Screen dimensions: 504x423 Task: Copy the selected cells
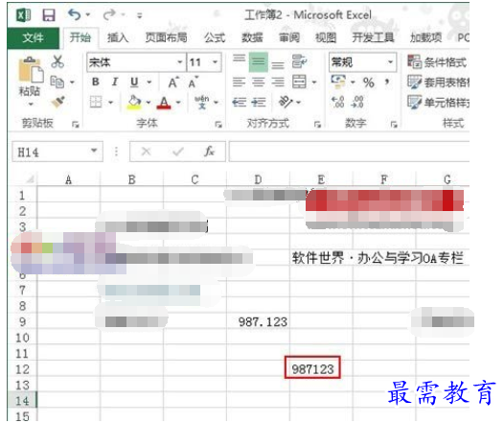[x=57, y=82]
